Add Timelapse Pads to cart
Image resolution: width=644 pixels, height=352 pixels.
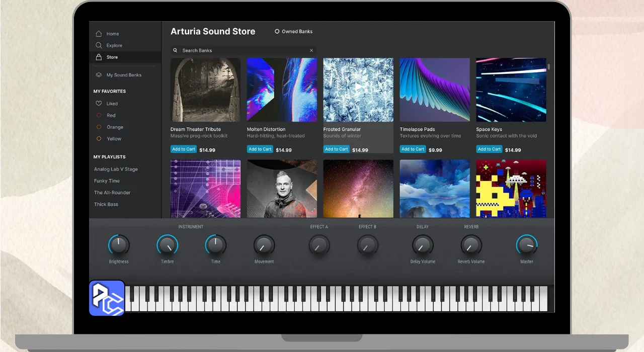413,149
